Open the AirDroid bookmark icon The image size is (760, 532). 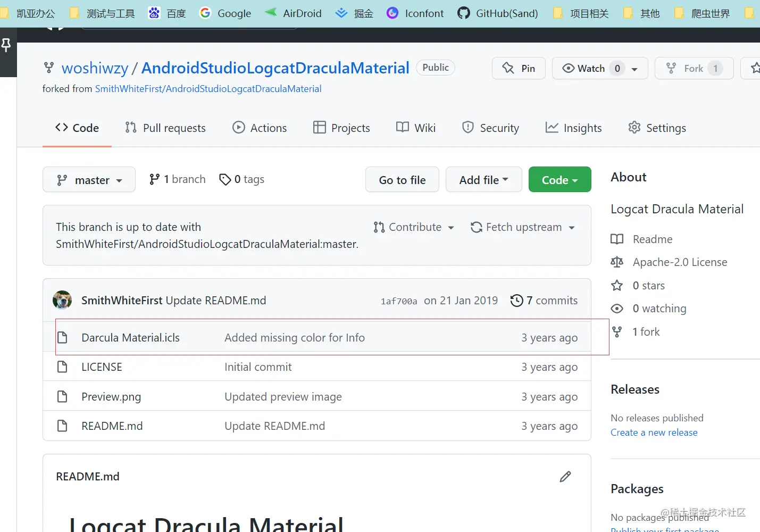pyautogui.click(x=271, y=12)
